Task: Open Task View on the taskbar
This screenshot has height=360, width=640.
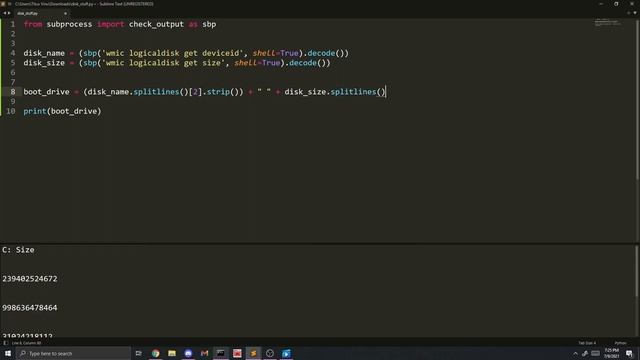Action: 138,353
